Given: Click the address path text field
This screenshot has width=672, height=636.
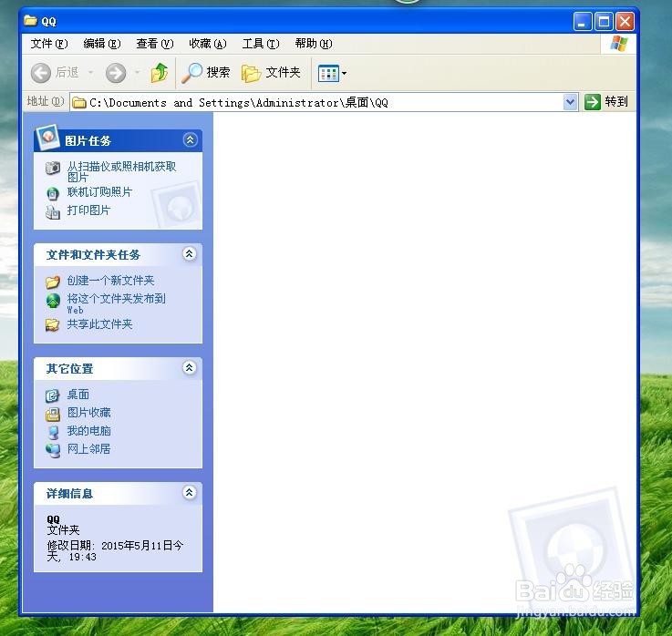Looking at the screenshot, I should pos(324,103).
